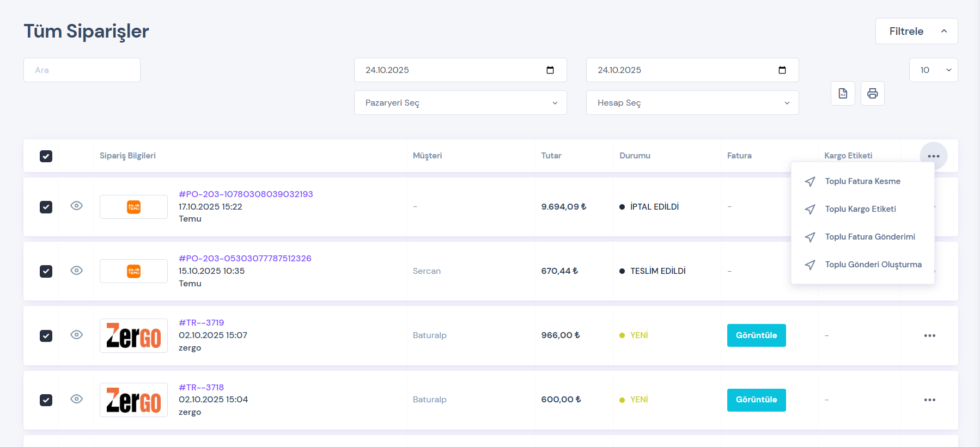This screenshot has height=447, width=980.
Task: Open three-dots menu for order #TR--3719
Action: point(929,336)
